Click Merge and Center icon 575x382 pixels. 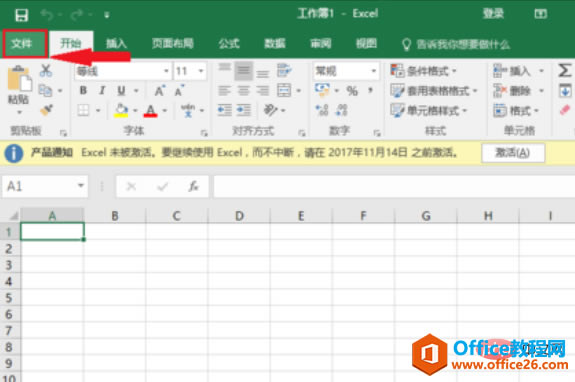click(284, 90)
